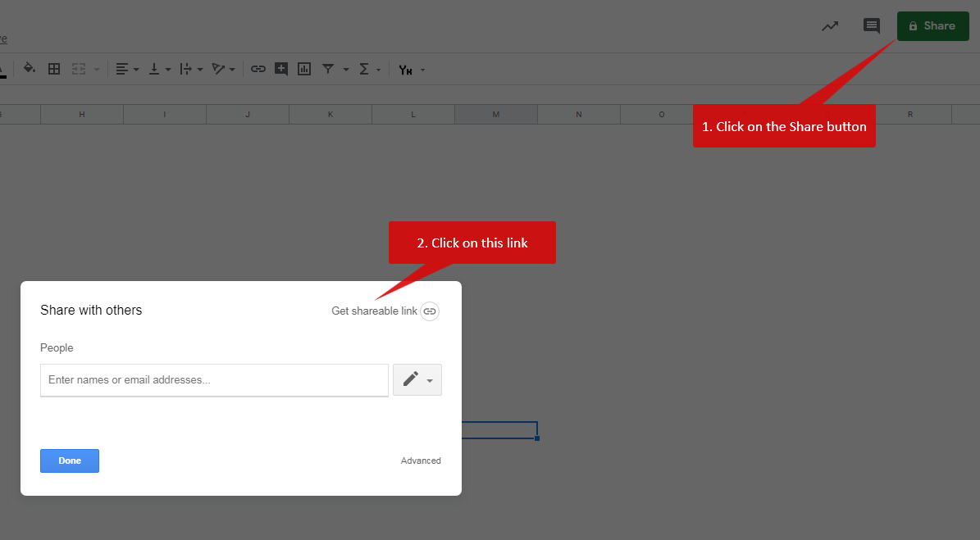Click the Horizontal align icon
Image resolution: width=980 pixels, height=540 pixels.
point(122,69)
